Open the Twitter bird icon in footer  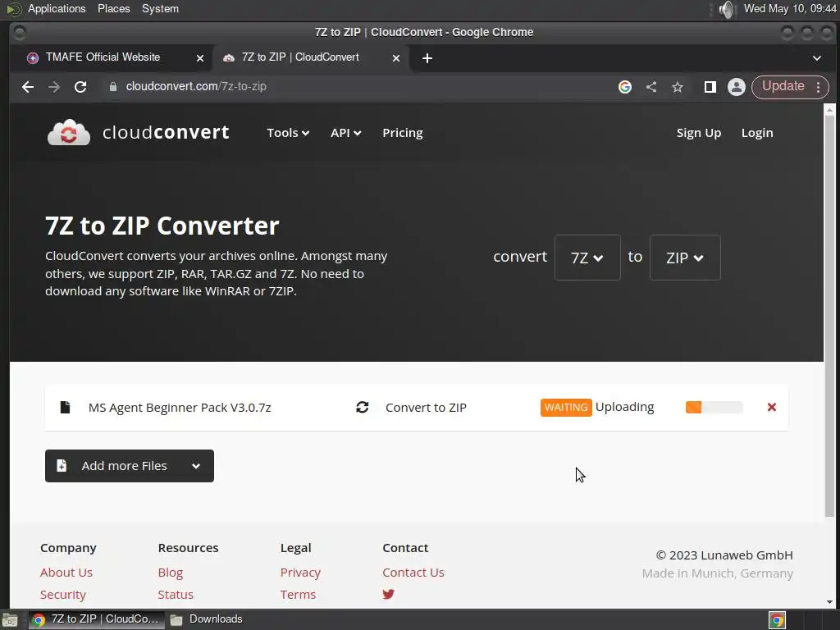[x=388, y=594]
